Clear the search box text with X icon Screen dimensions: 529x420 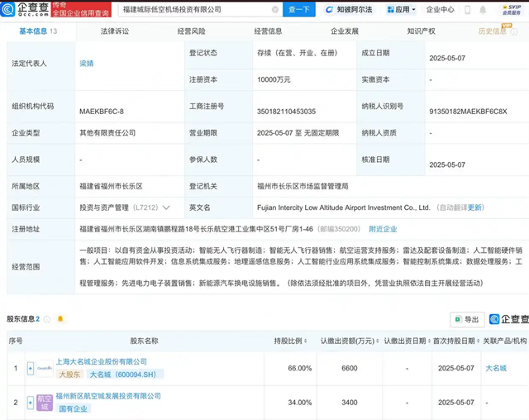[x=275, y=10]
